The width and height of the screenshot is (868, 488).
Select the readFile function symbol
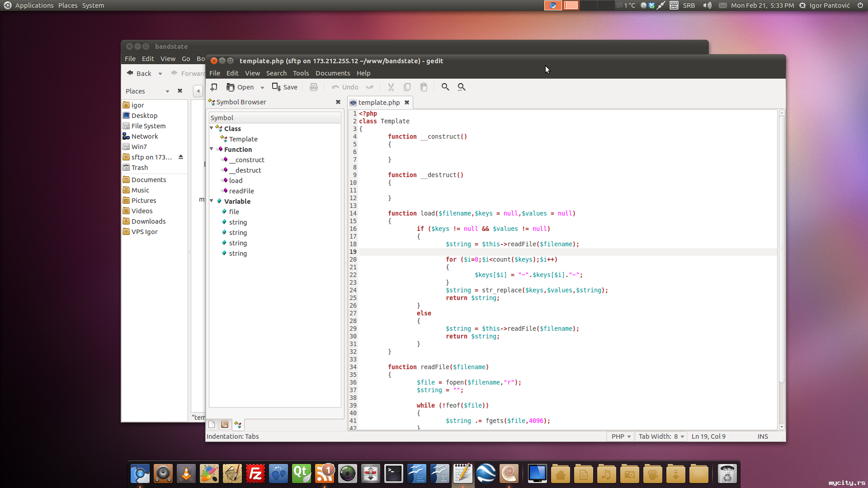[x=241, y=191]
